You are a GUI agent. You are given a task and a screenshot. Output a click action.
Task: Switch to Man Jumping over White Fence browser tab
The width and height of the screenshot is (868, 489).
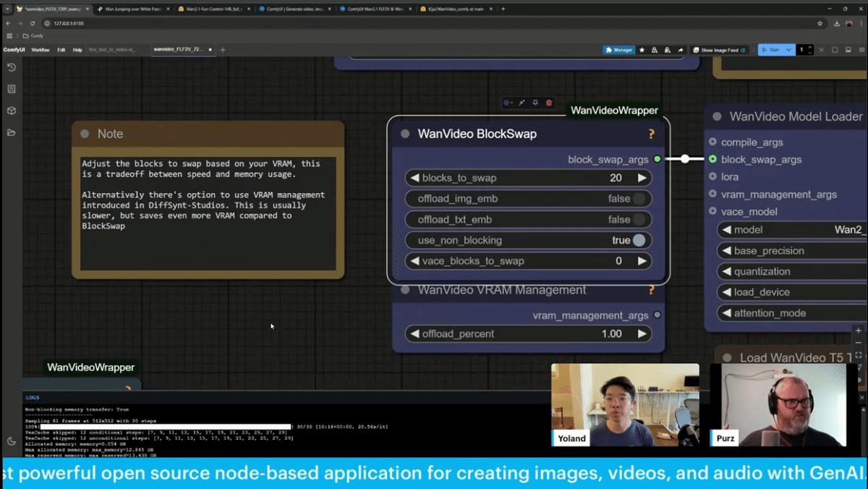(133, 9)
